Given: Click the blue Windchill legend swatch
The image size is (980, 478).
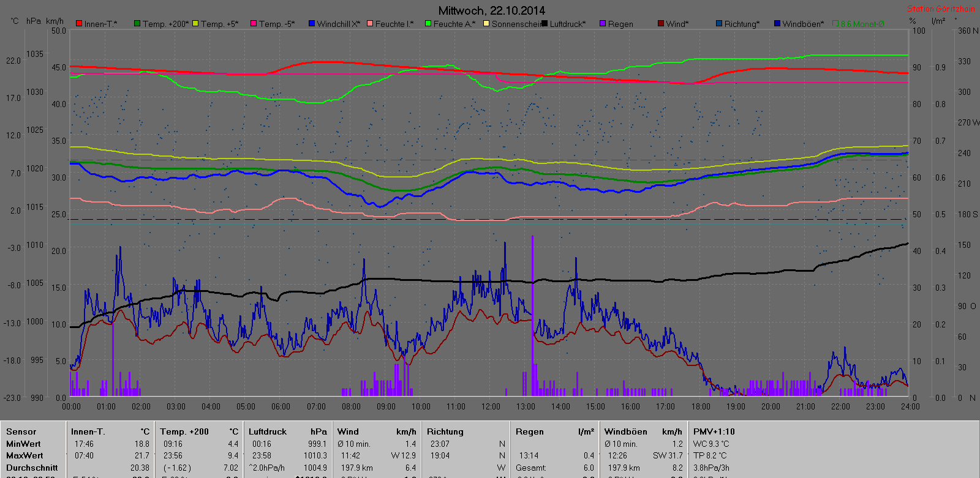Looking at the screenshot, I should (312, 23).
